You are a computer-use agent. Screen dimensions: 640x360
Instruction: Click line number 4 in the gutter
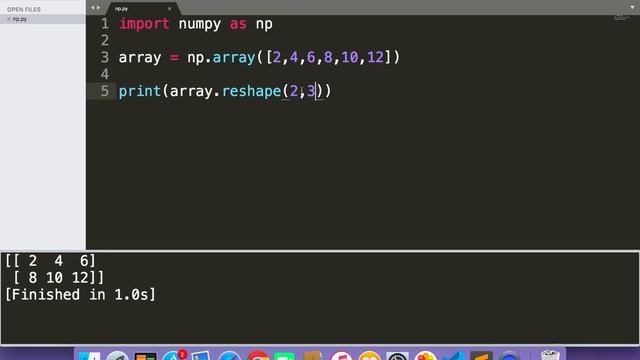104,74
